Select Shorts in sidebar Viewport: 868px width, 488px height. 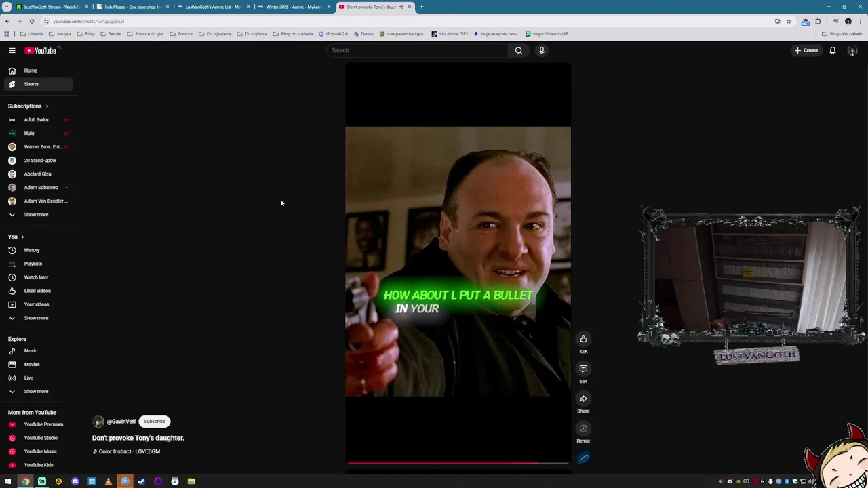pyautogui.click(x=39, y=84)
